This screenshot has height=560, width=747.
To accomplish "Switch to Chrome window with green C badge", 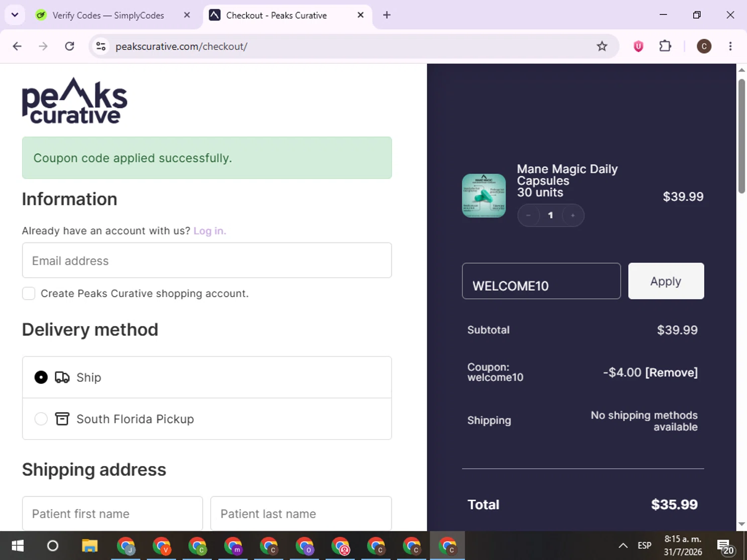I will click(197, 546).
